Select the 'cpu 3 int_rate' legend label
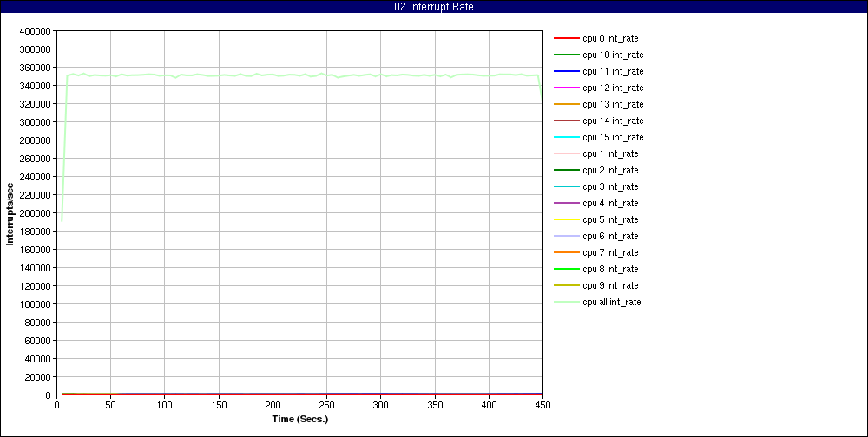The height and width of the screenshot is (437, 868). (610, 187)
